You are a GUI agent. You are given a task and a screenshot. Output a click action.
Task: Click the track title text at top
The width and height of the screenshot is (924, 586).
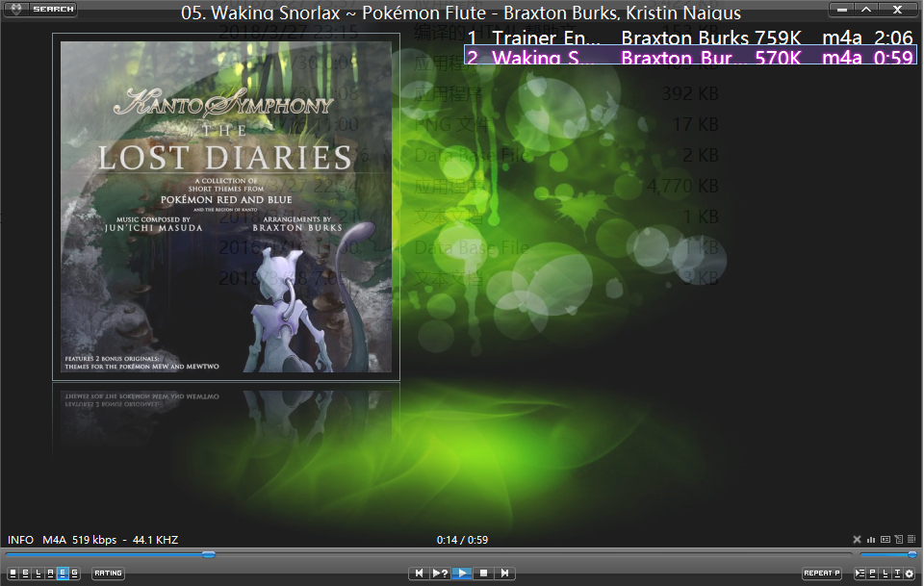pos(461,13)
